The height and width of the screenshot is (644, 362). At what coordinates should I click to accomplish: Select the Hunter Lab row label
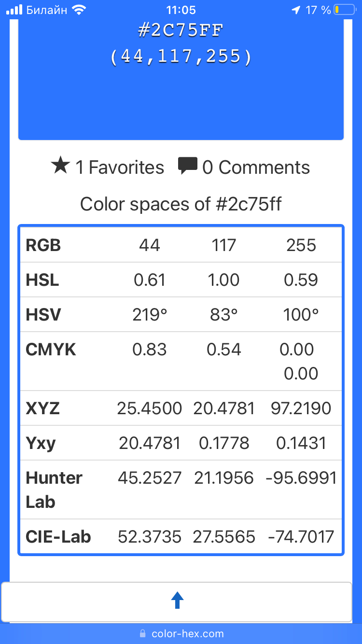coord(54,490)
